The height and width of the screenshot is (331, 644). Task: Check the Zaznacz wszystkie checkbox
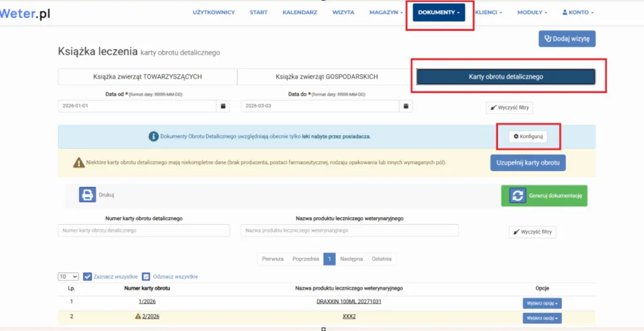tap(87, 277)
